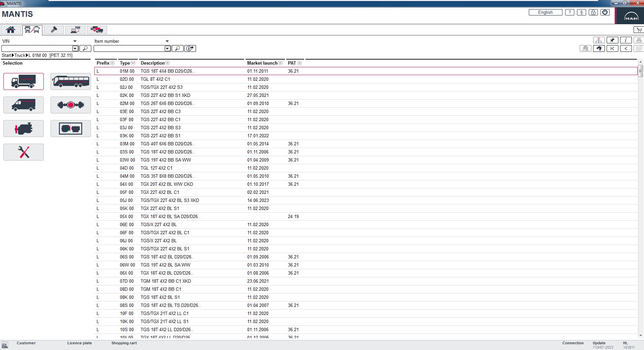Open the shopping cart icon

pos(639,30)
